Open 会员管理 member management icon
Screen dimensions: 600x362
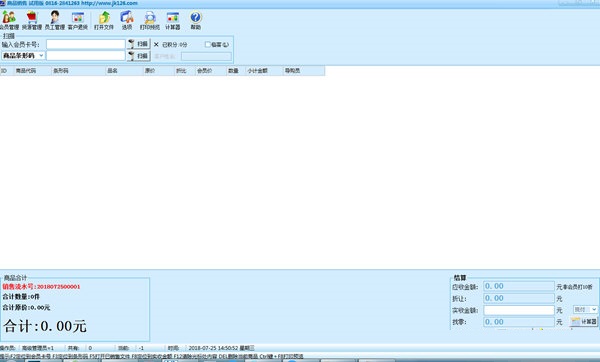click(9, 21)
